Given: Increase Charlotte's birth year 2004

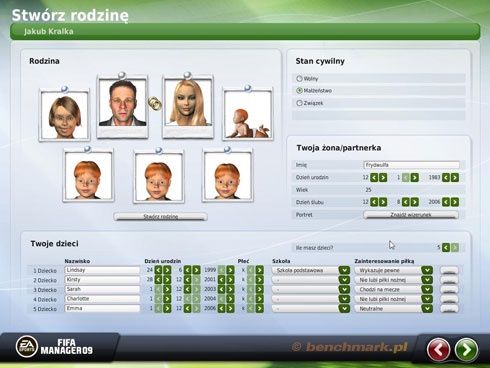Looking at the screenshot, I should (x=230, y=299).
